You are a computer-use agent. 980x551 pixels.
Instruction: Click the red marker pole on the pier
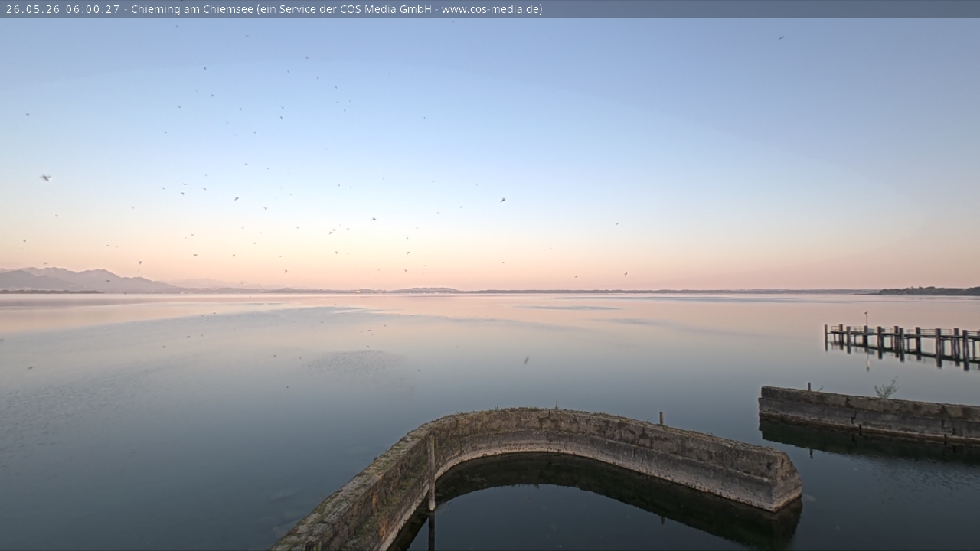[x=866, y=318]
